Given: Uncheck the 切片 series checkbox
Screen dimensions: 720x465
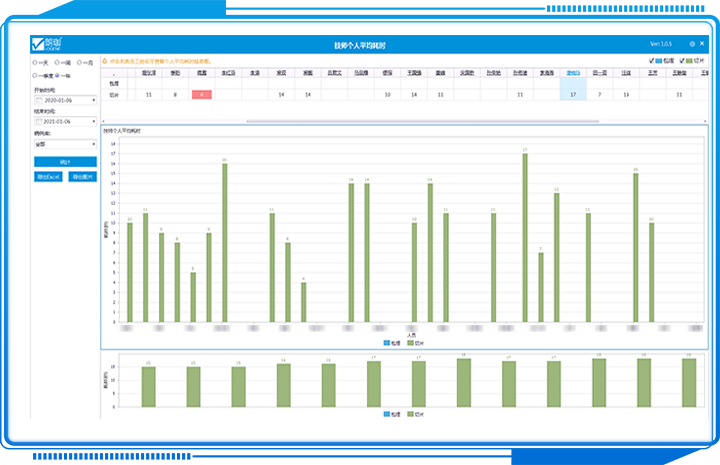Looking at the screenshot, I should click(683, 61).
